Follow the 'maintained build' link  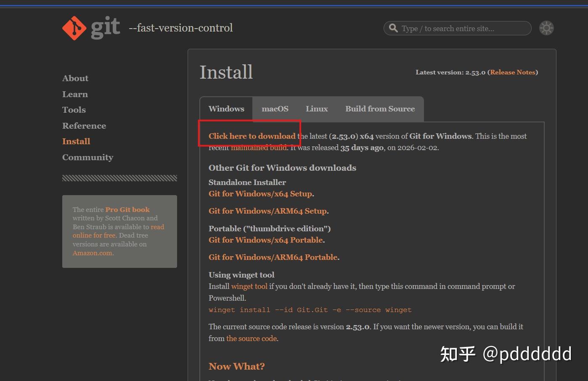[259, 148]
